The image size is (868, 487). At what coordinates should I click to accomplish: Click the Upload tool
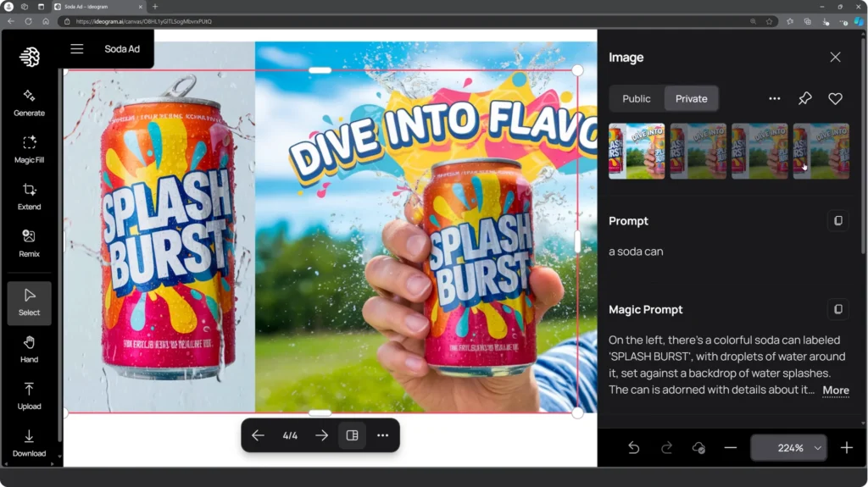29,396
